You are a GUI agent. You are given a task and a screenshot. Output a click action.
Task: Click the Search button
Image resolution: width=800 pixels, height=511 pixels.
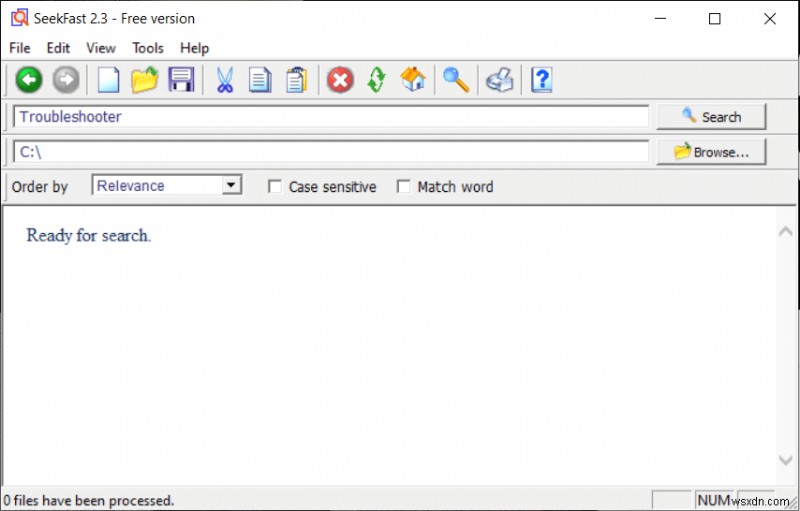click(x=711, y=117)
